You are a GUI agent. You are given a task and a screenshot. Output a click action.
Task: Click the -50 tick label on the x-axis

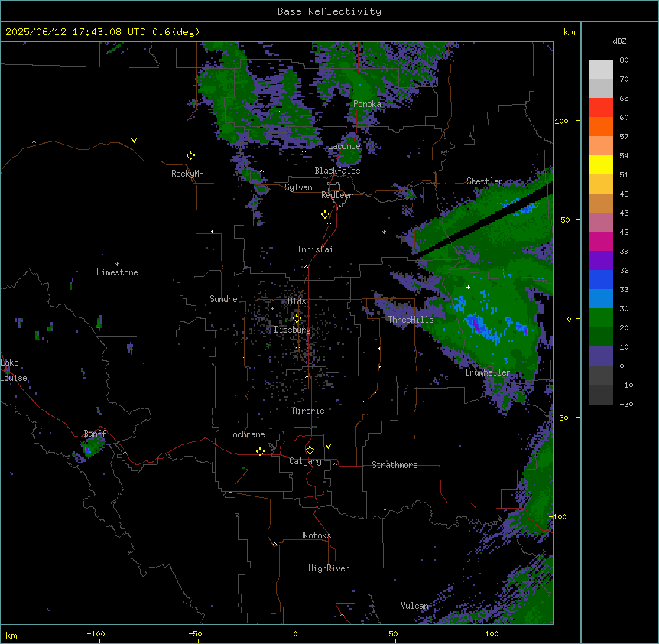[x=195, y=633]
